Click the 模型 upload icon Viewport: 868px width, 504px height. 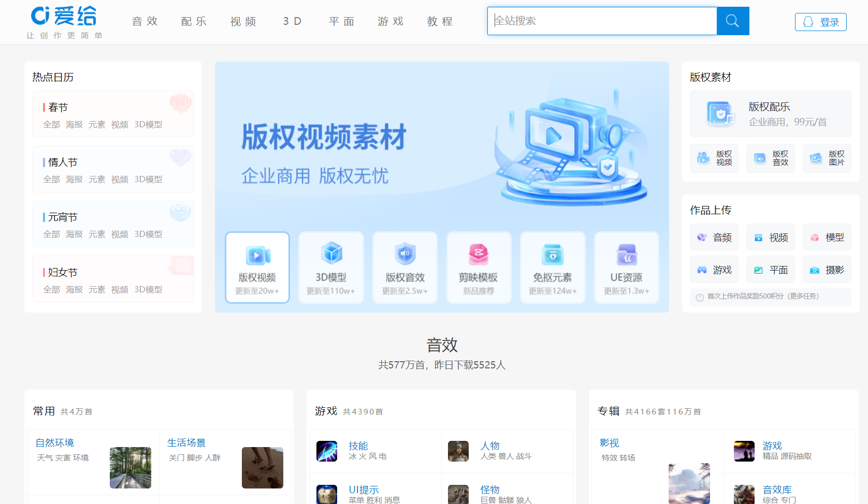click(815, 238)
